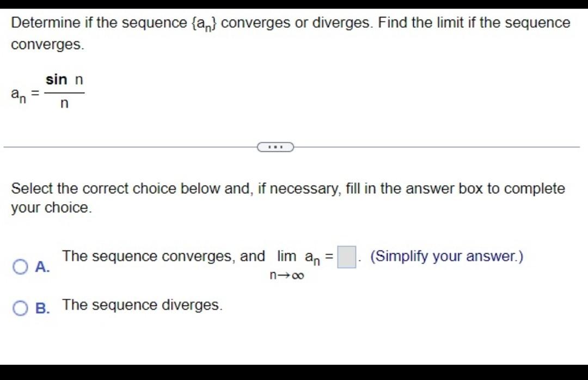Select choice B radio button

pyautogui.click(x=21, y=308)
